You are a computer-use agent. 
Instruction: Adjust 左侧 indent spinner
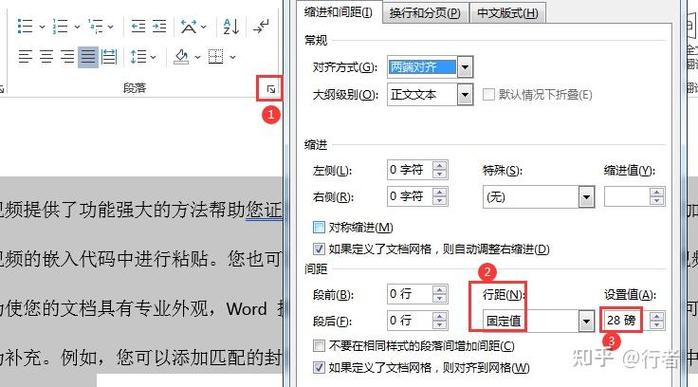(x=440, y=170)
